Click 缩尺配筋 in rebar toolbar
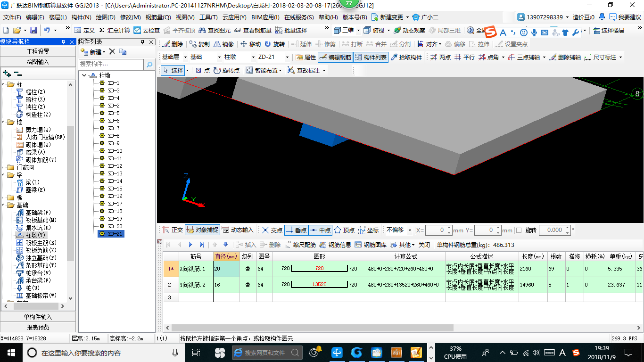Screen dimensions: 644x362 click(300, 245)
